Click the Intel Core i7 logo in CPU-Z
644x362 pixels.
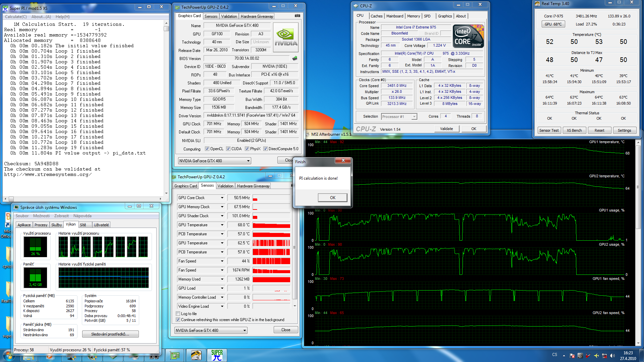tap(468, 36)
